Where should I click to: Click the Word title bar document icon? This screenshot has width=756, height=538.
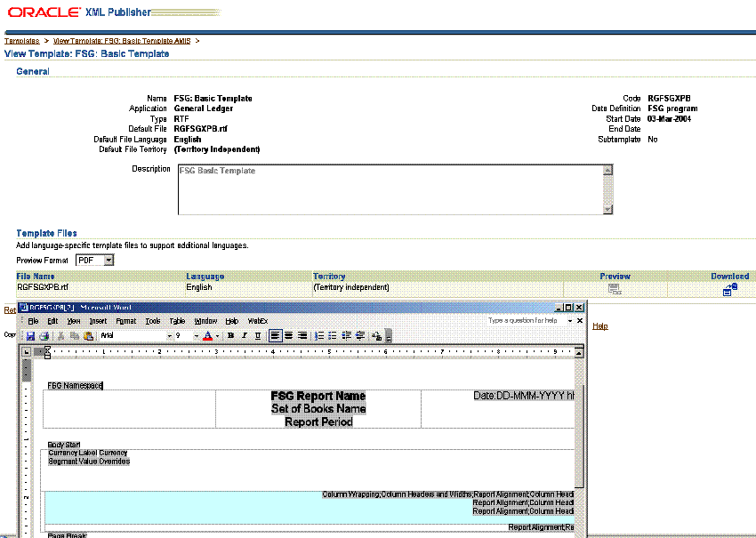[24, 308]
